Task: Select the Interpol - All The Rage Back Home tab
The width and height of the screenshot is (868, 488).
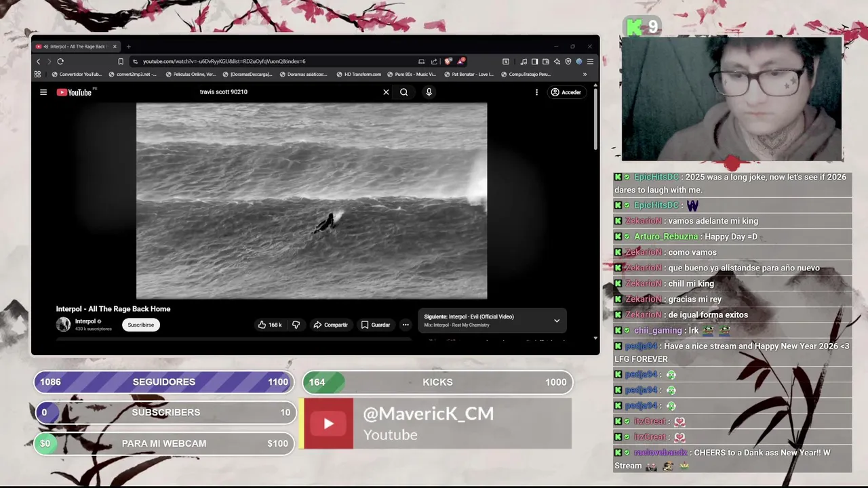Action: coord(77,47)
